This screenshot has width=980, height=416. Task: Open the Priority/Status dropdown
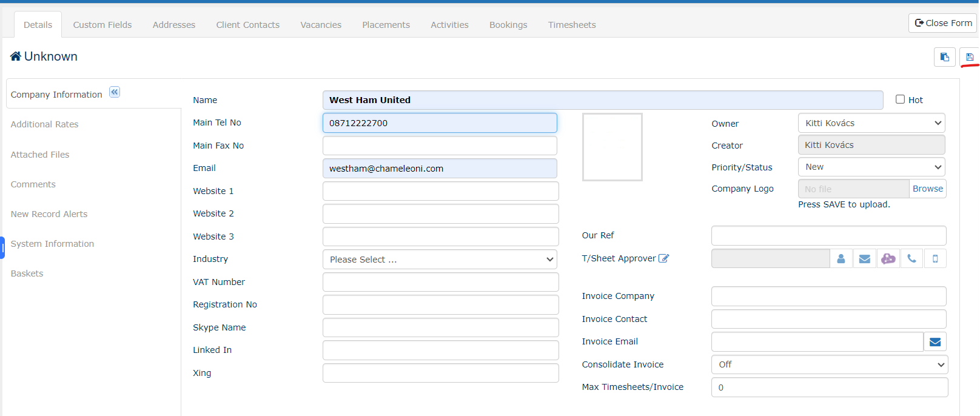tap(871, 167)
